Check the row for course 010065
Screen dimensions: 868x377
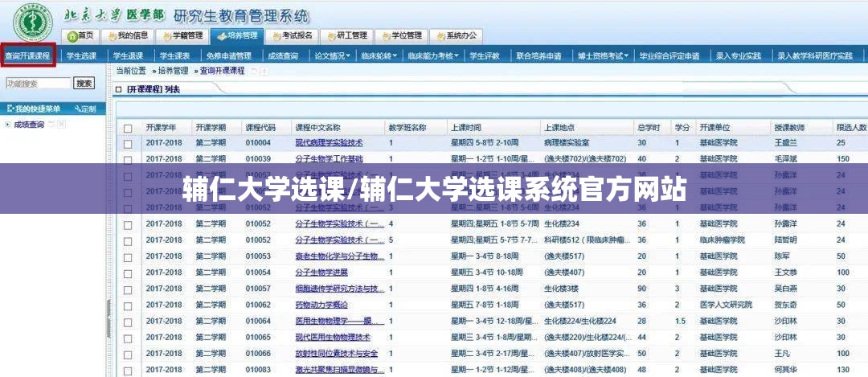click(x=128, y=338)
